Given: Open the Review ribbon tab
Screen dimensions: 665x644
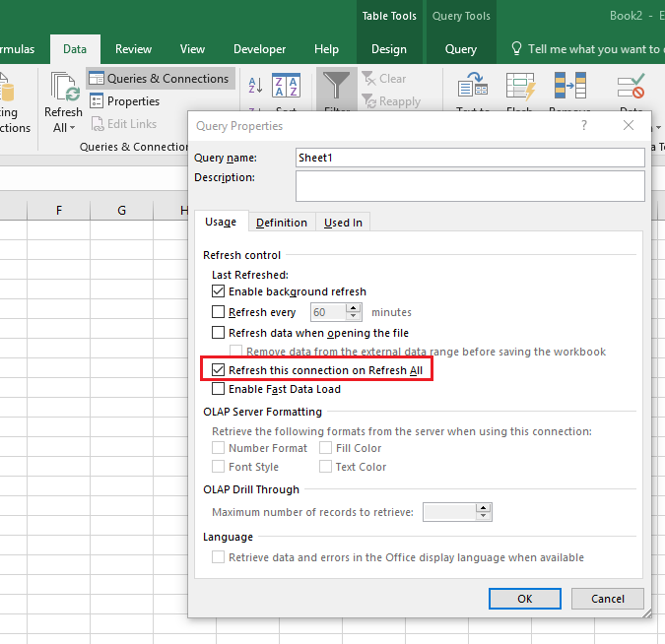Looking at the screenshot, I should click(133, 49).
